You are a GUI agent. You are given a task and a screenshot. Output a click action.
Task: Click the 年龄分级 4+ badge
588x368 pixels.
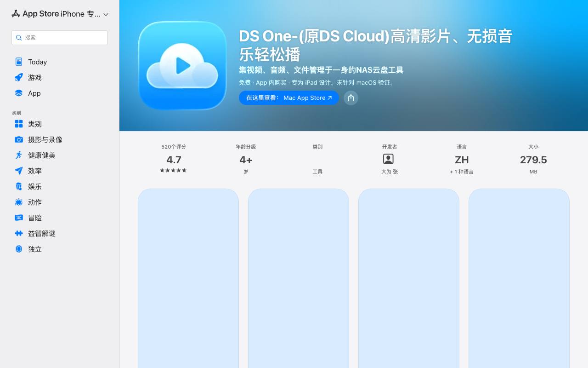pyautogui.click(x=246, y=160)
